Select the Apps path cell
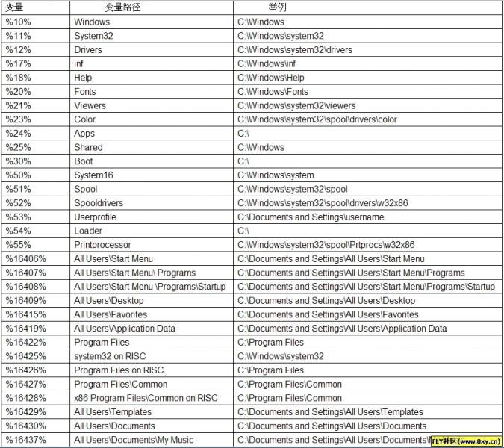This screenshot has width=504, height=448. point(152,134)
